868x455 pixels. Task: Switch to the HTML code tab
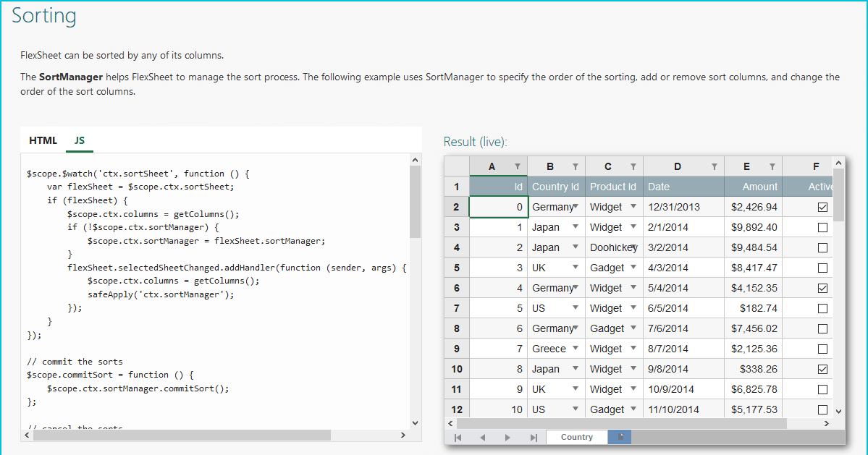tap(43, 140)
